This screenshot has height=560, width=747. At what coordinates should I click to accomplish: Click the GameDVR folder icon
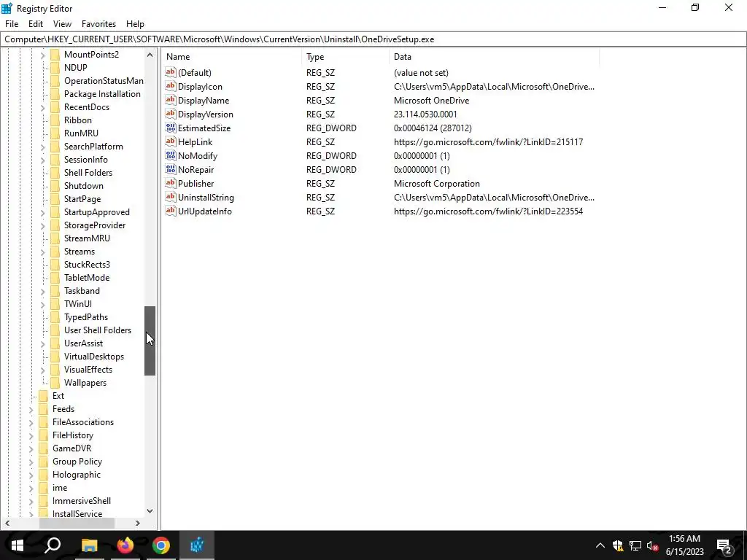tap(43, 448)
